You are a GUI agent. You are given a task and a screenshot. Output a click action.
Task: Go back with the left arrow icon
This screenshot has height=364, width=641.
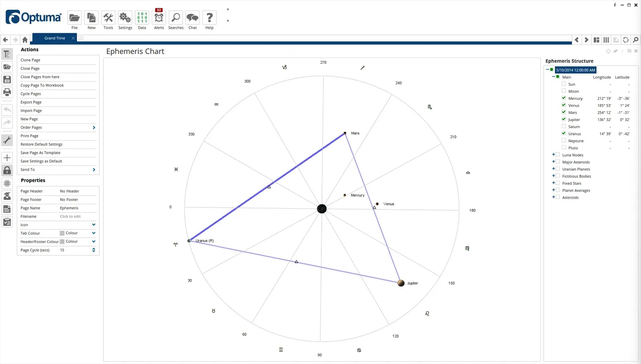(6, 40)
